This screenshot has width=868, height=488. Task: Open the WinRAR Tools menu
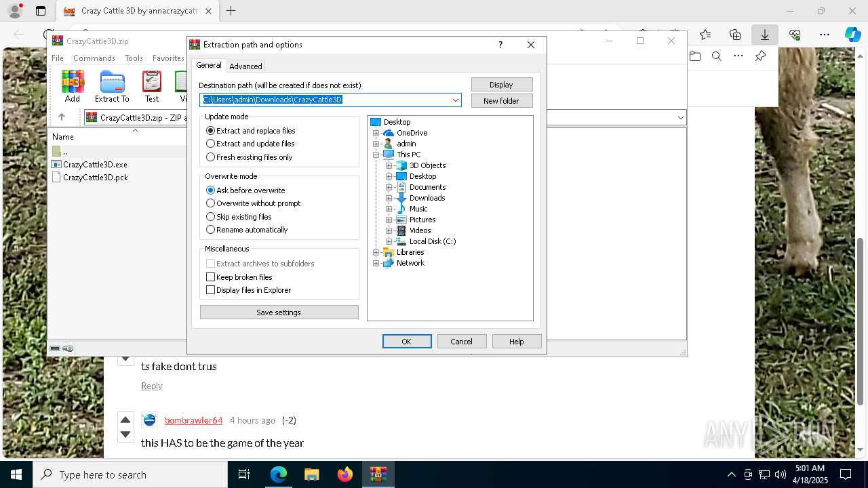coord(134,58)
